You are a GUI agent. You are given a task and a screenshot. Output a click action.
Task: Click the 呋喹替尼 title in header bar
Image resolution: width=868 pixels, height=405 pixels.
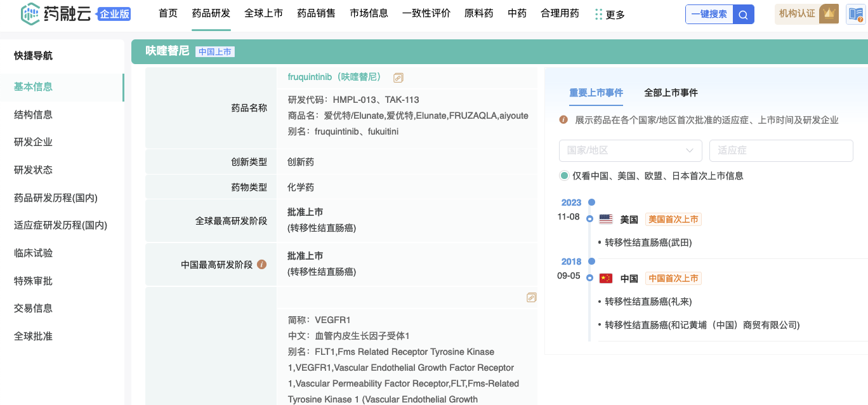[x=167, y=51]
